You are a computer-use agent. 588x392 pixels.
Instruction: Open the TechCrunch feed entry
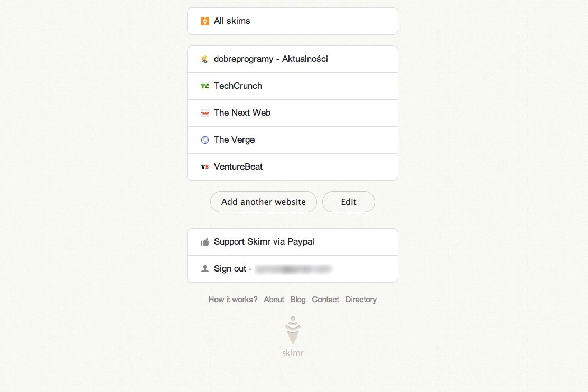pyautogui.click(x=293, y=86)
